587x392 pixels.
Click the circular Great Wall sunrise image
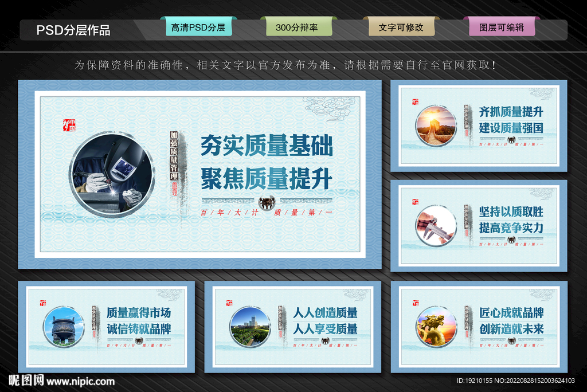436,126
